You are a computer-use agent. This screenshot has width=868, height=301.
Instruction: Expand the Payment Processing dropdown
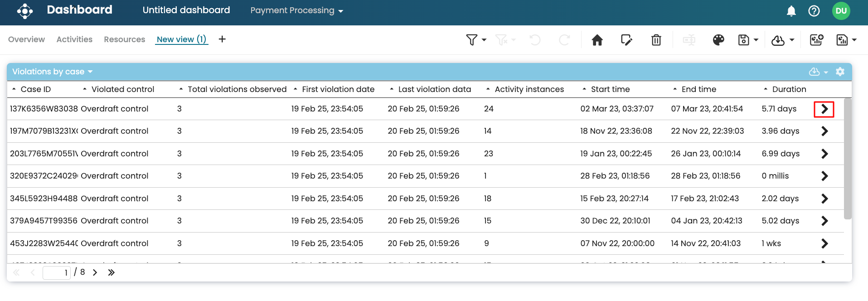[x=296, y=10]
